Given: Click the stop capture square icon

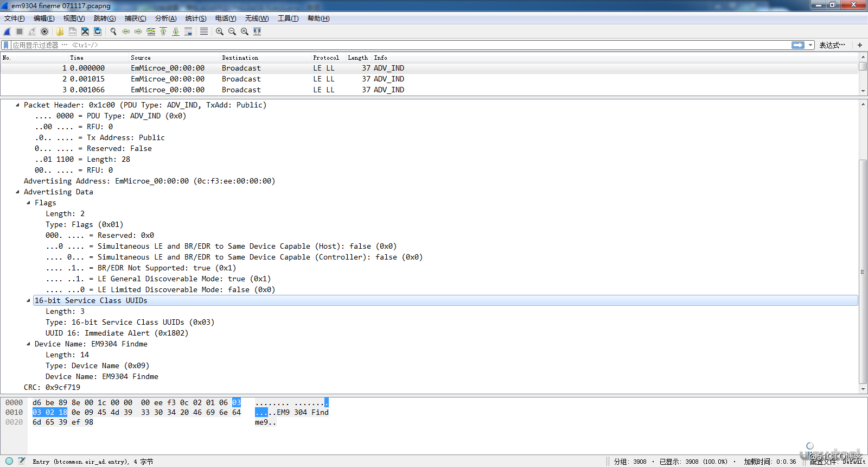Looking at the screenshot, I should (20, 31).
